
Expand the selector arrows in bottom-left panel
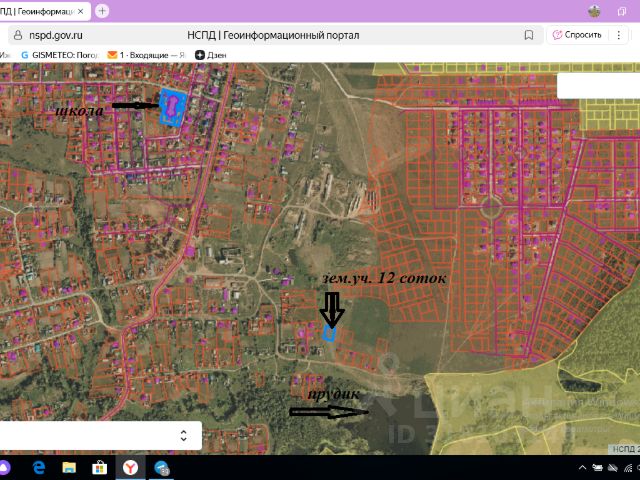183,435
